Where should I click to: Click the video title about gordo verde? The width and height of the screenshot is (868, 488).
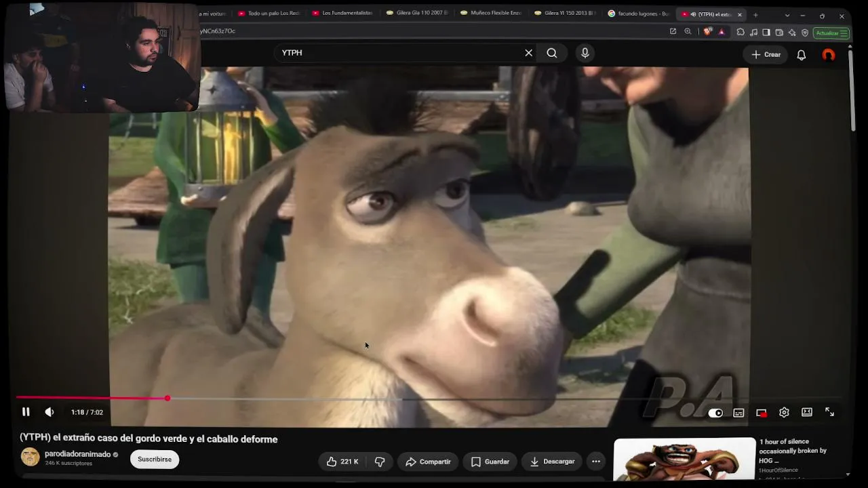(x=149, y=439)
